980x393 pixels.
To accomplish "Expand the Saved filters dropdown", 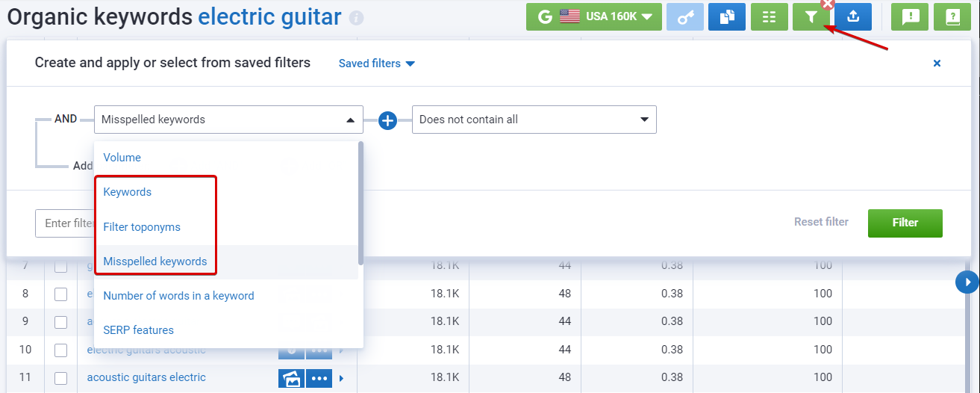I will (376, 64).
